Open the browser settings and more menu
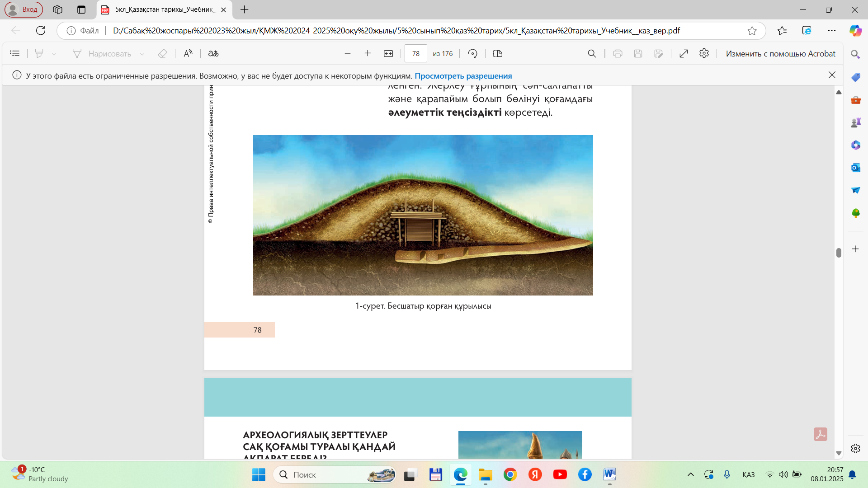868x488 pixels. click(x=832, y=30)
